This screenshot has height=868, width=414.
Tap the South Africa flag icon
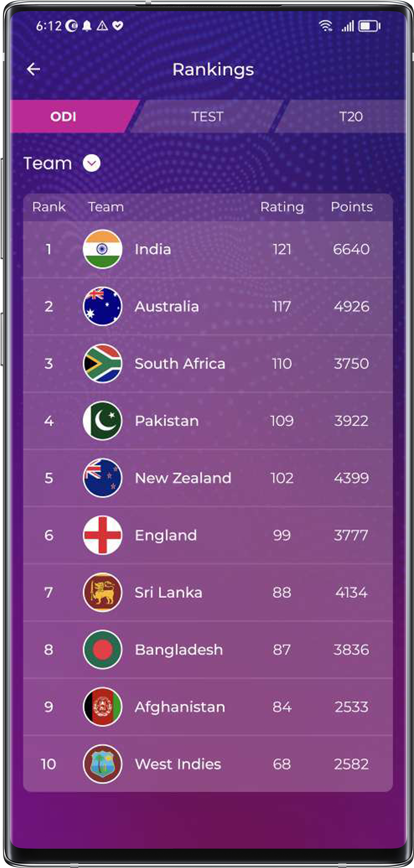(102, 363)
